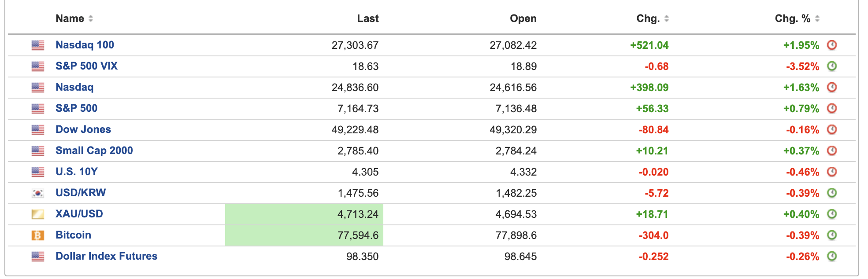Sort by Chg. % column sort arrows
The image size is (868, 279).
coord(817,18)
